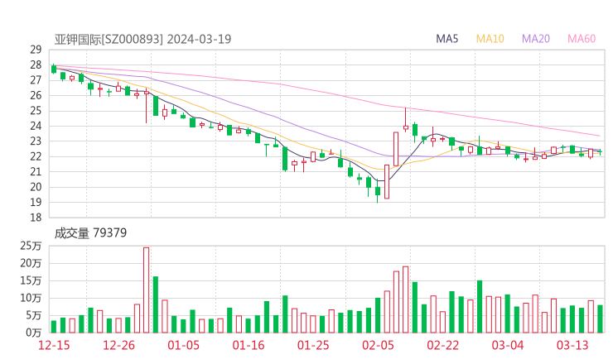Click the 18 price axis label
The image size is (613, 364).
36,218
